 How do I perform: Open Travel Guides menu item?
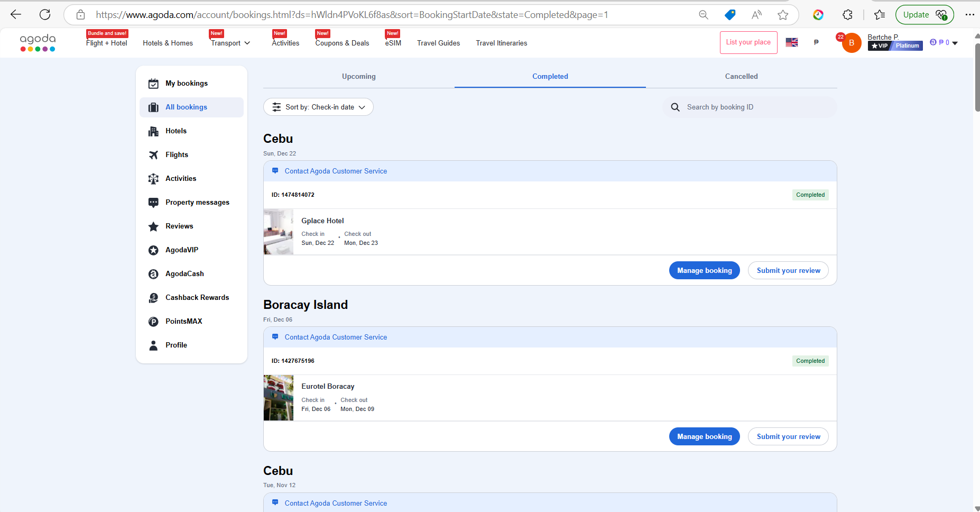pyautogui.click(x=438, y=43)
